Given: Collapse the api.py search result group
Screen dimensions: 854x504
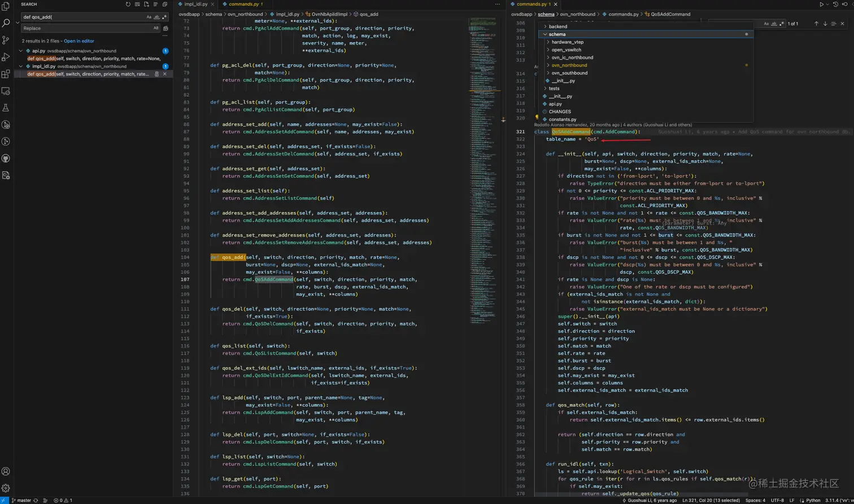Looking at the screenshot, I should click(21, 51).
